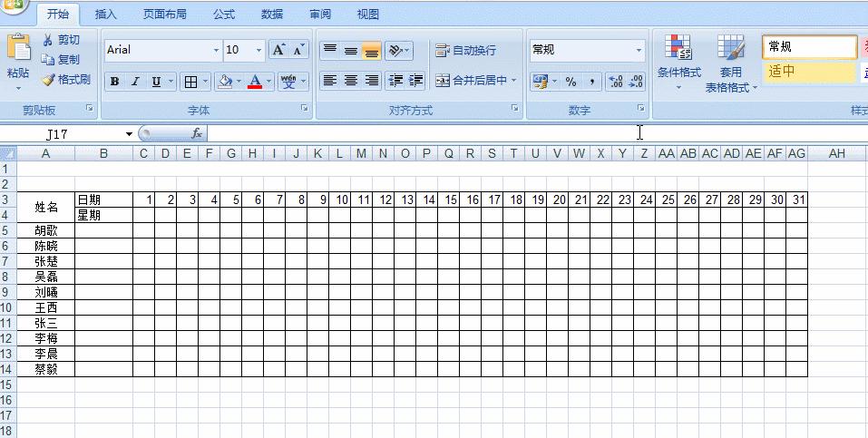Apply comma thousands separator style
Viewport: 868px width, 438px height.
pyautogui.click(x=591, y=82)
